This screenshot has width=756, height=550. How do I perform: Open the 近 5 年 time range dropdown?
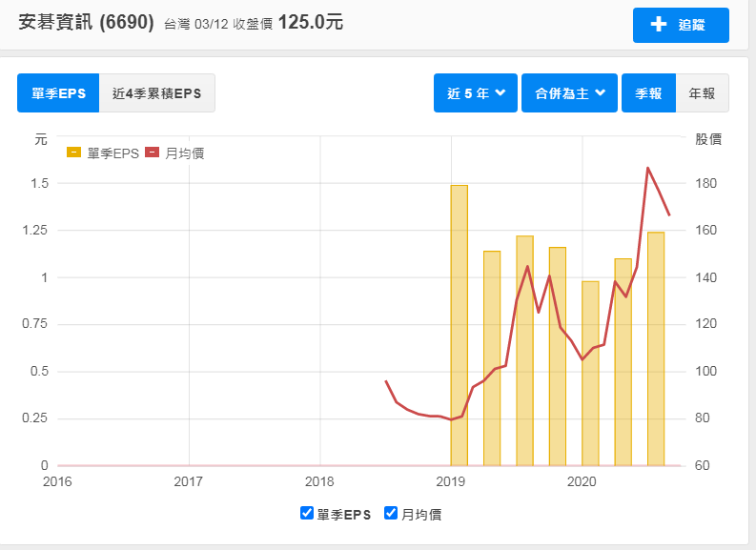(x=476, y=93)
